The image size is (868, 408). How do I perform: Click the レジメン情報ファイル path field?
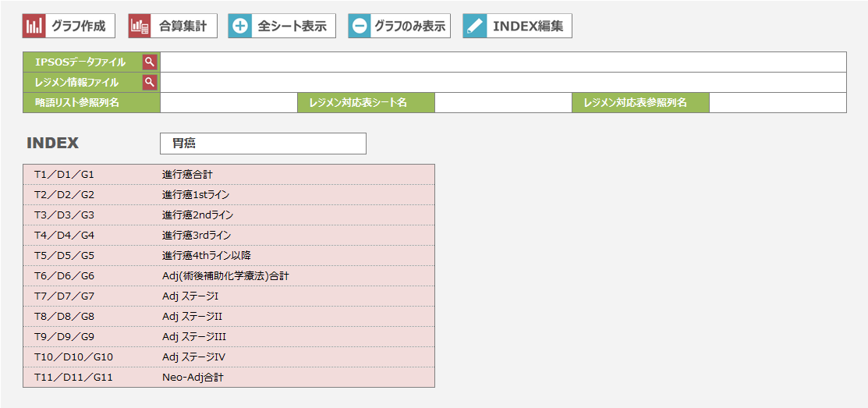[x=502, y=83]
